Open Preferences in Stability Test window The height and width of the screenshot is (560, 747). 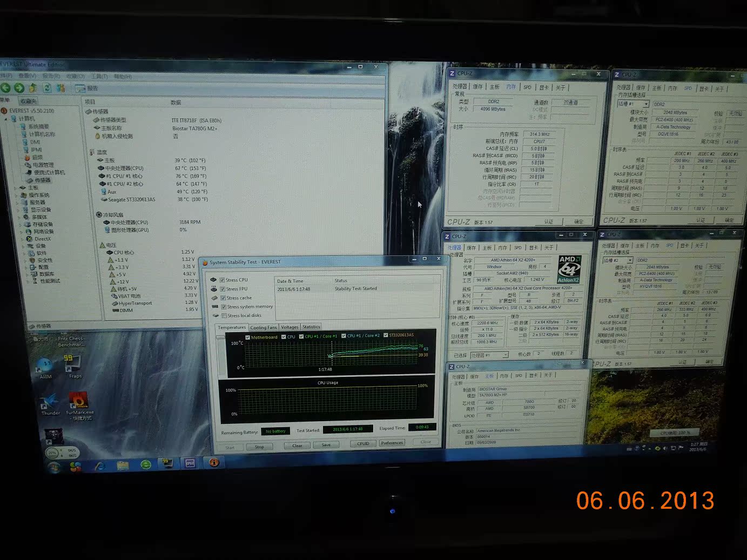(392, 443)
